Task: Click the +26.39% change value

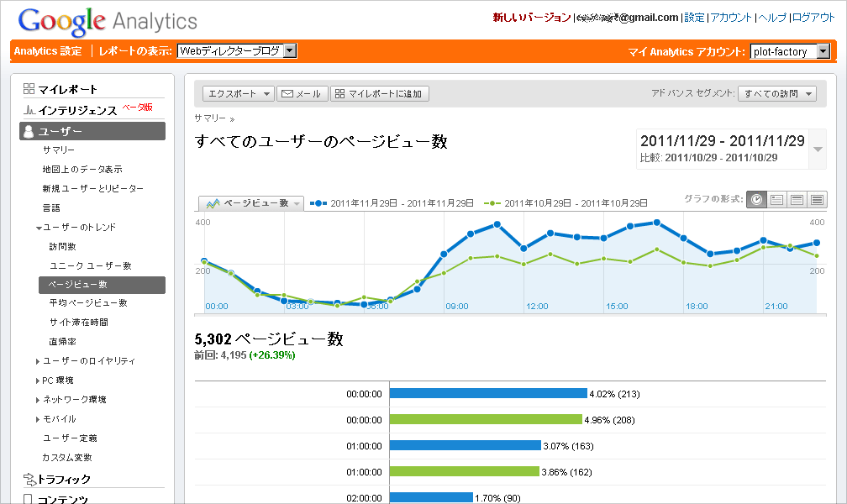Action: pos(271,355)
